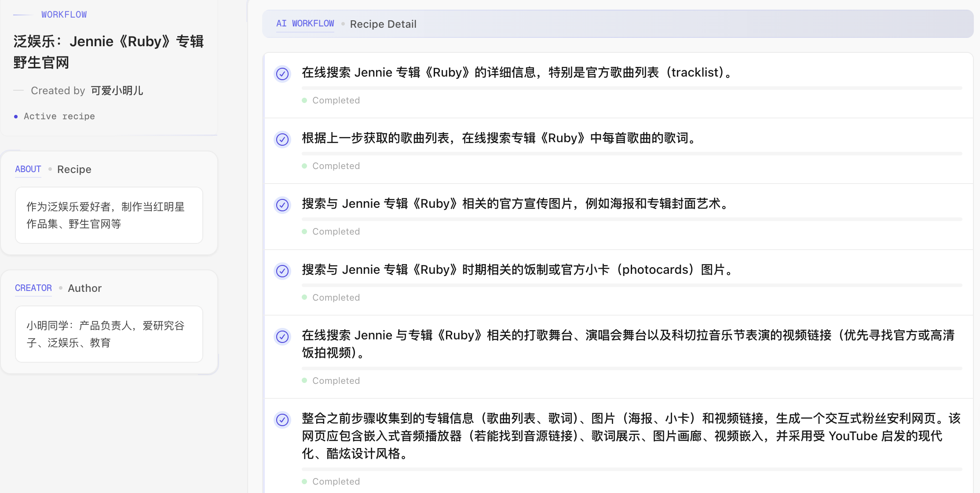This screenshot has width=980, height=493.
Task: Click Completed status under promo images step
Action: coord(331,232)
